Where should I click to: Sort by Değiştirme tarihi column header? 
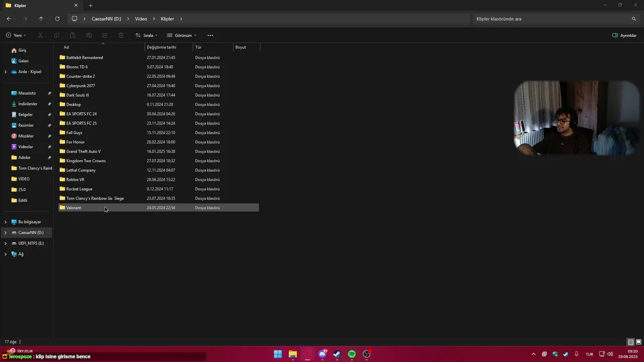click(x=169, y=47)
